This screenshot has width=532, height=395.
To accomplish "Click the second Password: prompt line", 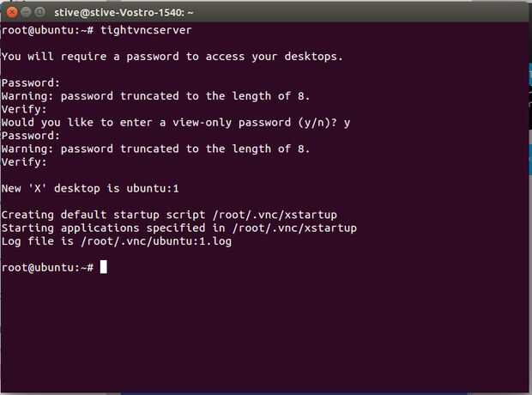I will 31,136.
